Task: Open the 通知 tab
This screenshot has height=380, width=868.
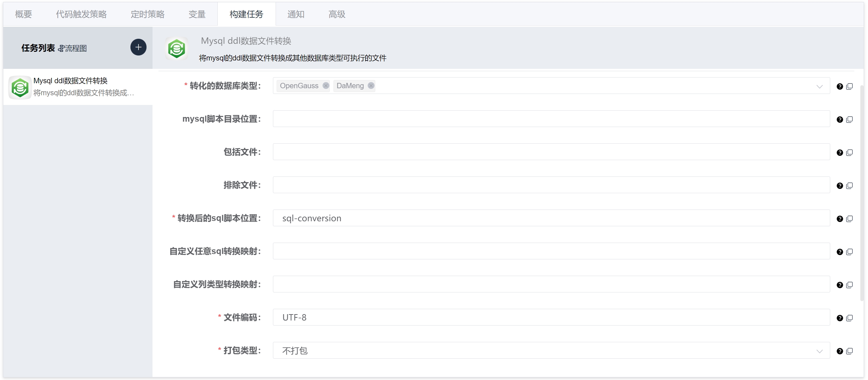Action: coord(295,14)
